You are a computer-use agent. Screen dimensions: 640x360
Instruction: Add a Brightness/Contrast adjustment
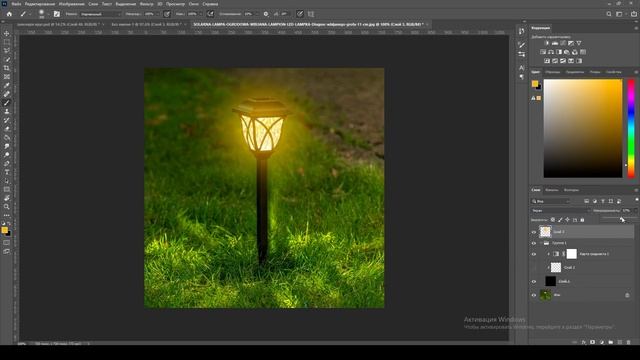[x=547, y=43]
